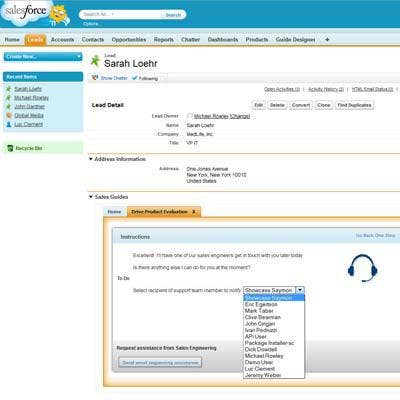Click the lead icon next to John Gardner in Recent Items
The width and height of the screenshot is (400, 400).
tap(9, 107)
